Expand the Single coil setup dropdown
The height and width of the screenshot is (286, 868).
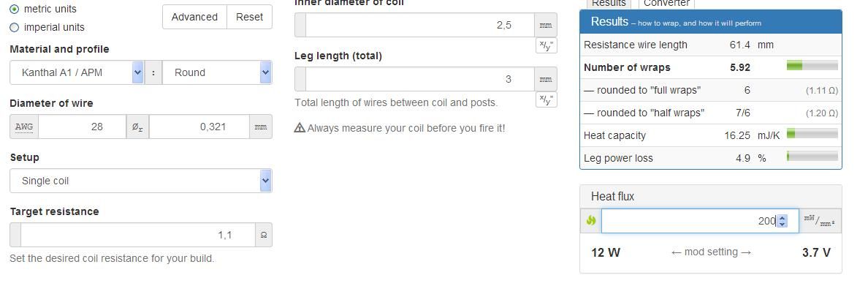140,181
